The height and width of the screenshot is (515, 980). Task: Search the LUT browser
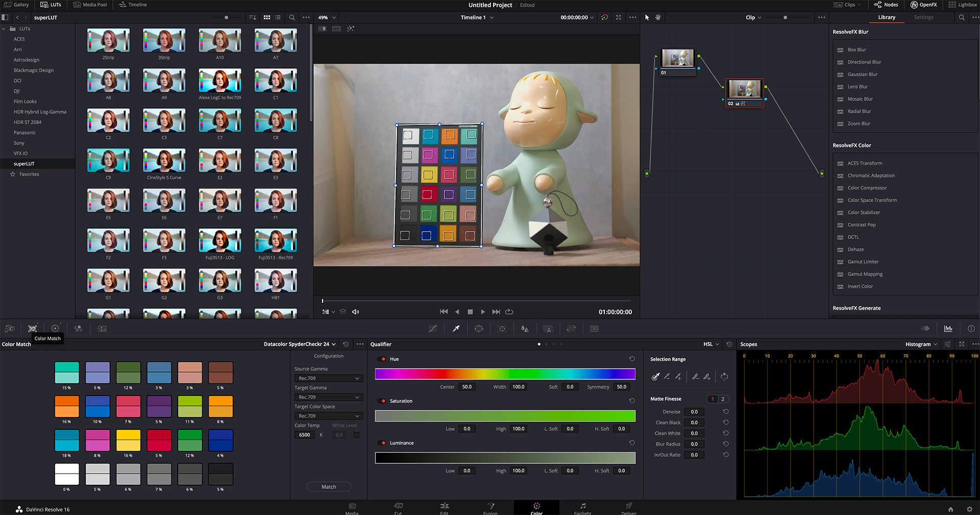[x=292, y=17]
